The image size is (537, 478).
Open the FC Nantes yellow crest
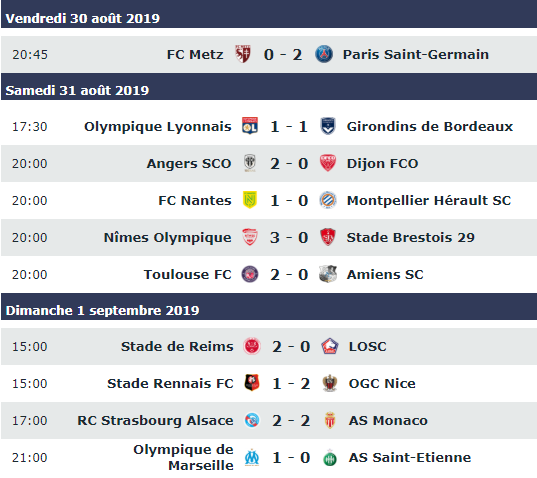(250, 200)
